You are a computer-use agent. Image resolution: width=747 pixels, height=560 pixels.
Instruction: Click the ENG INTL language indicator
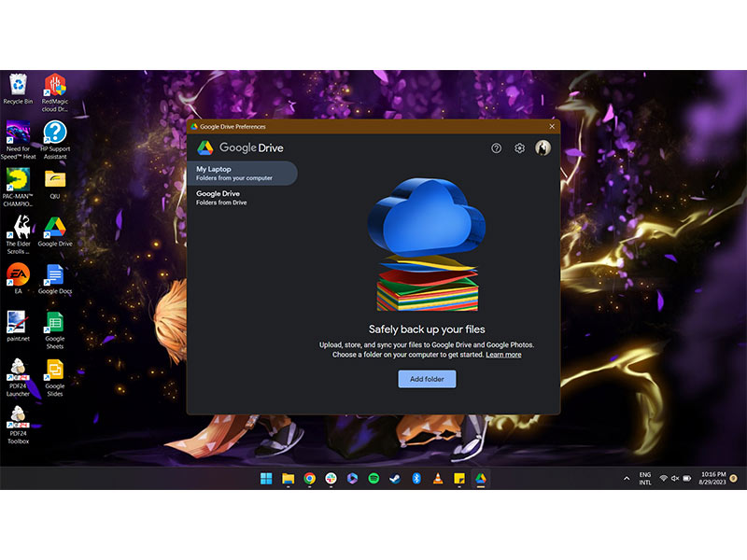pos(645,479)
